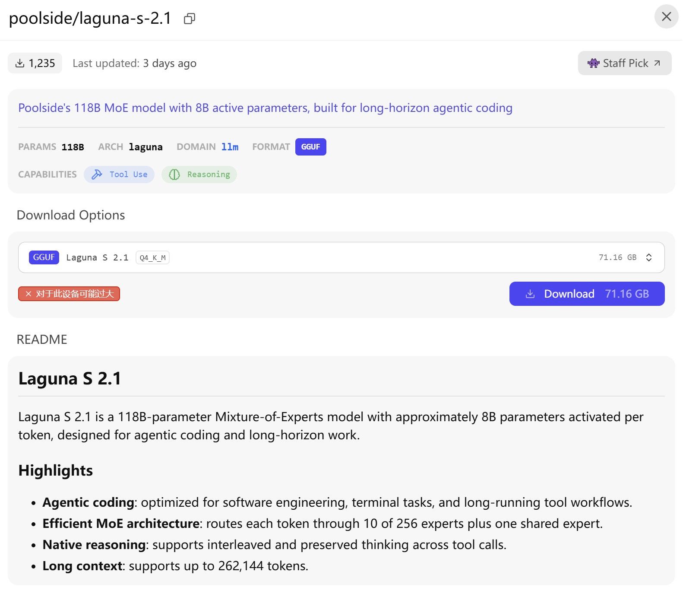Select the Reasoning capability tag
Screen dimensions: 683x616
(199, 175)
